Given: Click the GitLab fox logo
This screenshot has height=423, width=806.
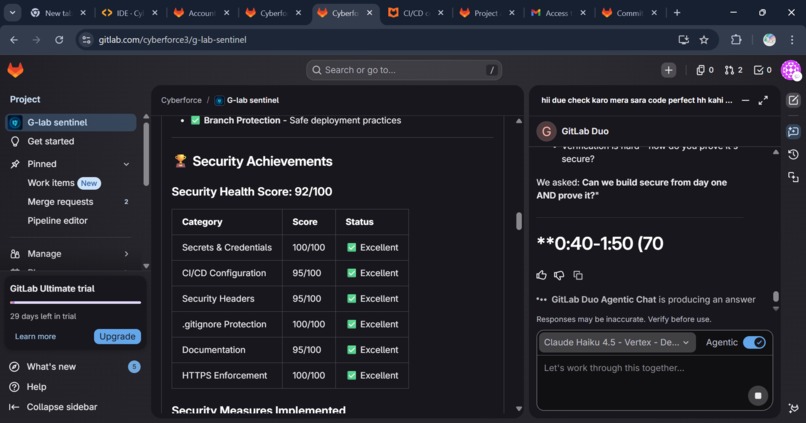Looking at the screenshot, I should point(15,70).
